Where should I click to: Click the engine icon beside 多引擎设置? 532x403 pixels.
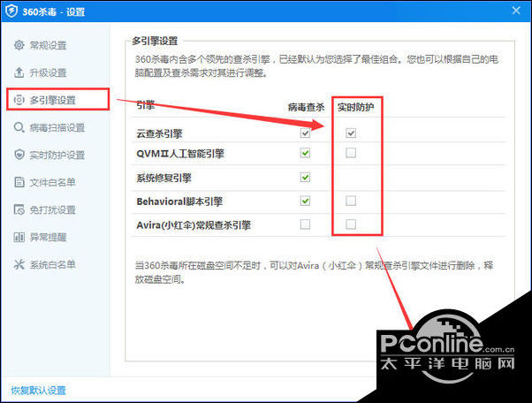(x=19, y=100)
